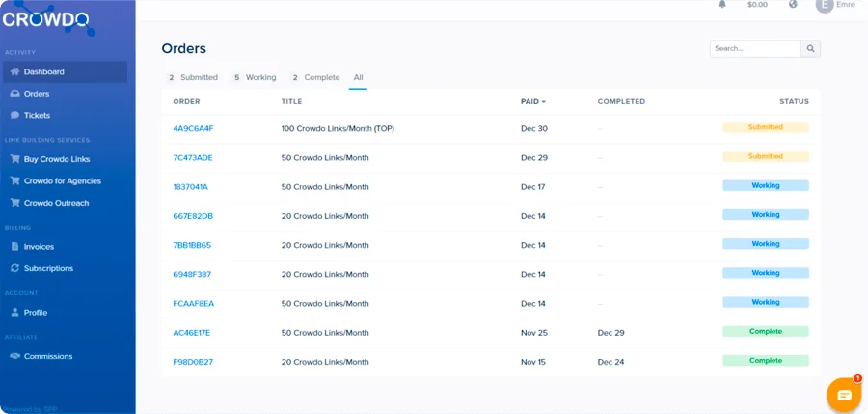Go to Buy Crowdo Links
This screenshot has width=868, height=414.
pyautogui.click(x=56, y=159)
